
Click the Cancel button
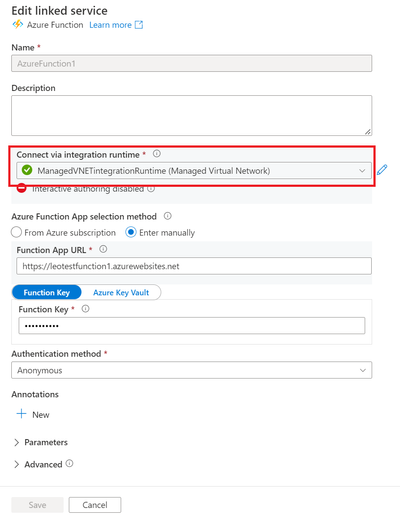point(95,505)
